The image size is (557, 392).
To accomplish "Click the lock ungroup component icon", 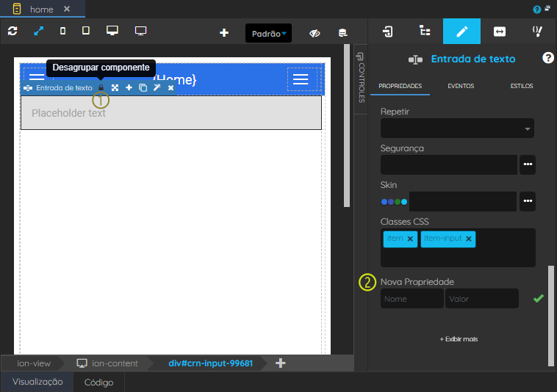I will (101, 87).
